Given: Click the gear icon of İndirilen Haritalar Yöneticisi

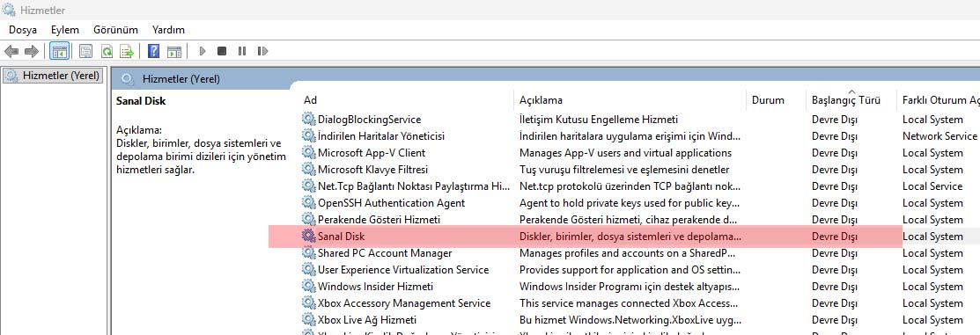Looking at the screenshot, I should click(309, 136).
